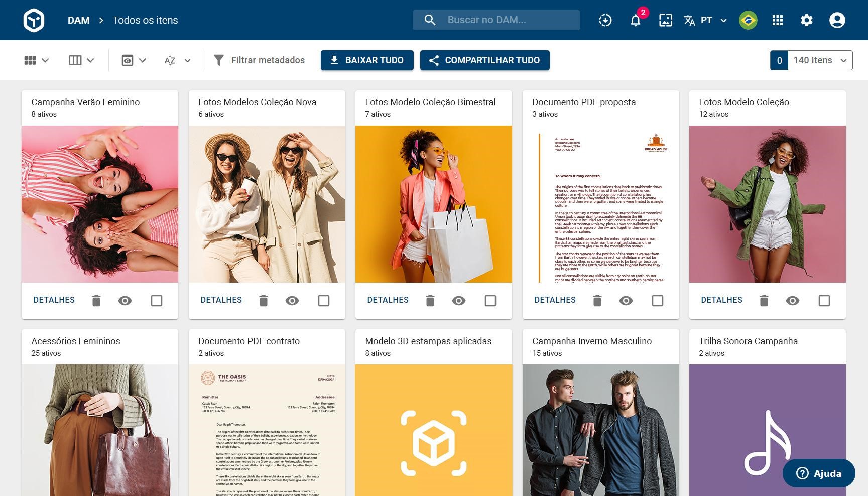The width and height of the screenshot is (868, 496).
Task: Open the Campanha Inverno Masculino thumbnail
Action: (x=601, y=430)
